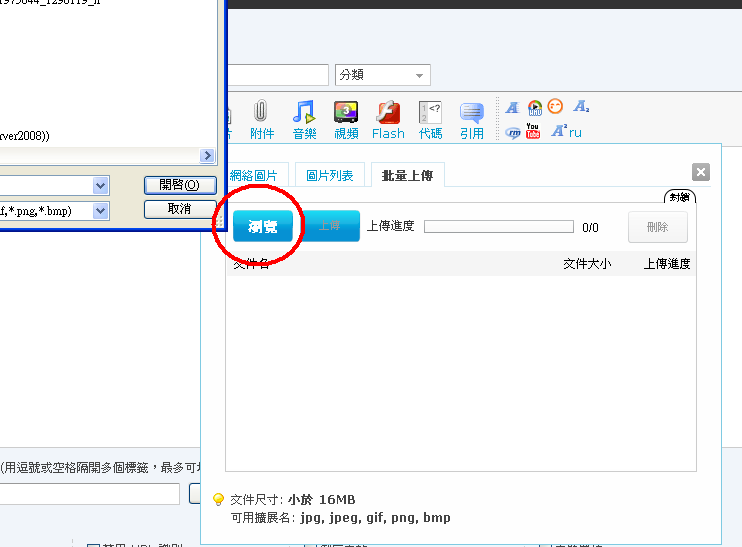Click the blue 瀏覽 browse button
Image resolution: width=742 pixels, height=547 pixels.
[x=263, y=226]
